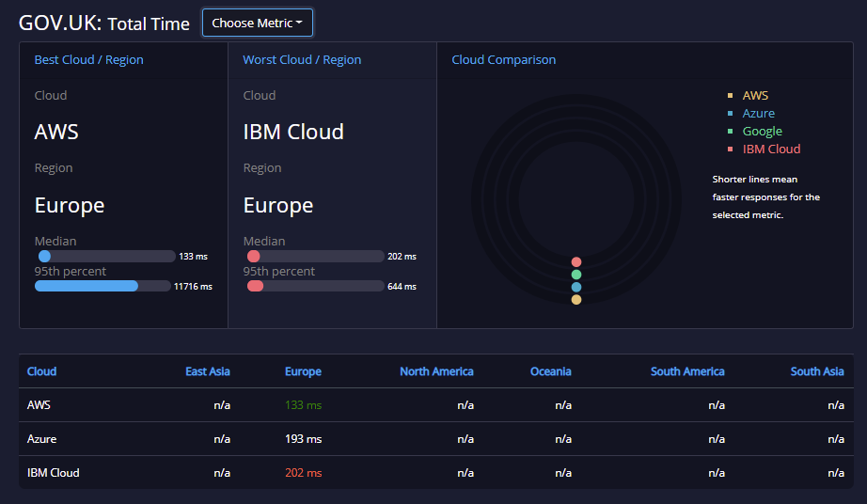Screen dimensions: 867x504
Task: Click the 11716 ms value label
Action: tap(193, 286)
